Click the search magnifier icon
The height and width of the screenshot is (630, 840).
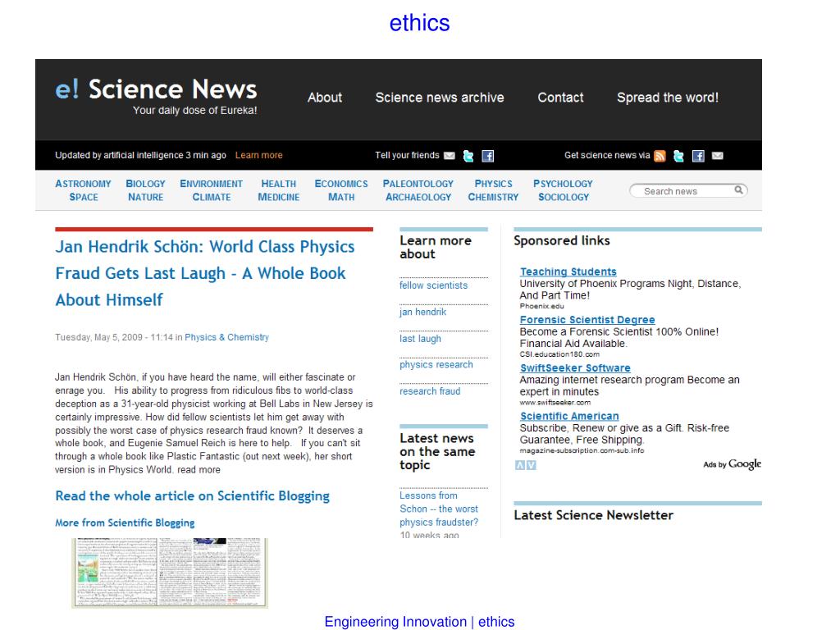coord(739,189)
